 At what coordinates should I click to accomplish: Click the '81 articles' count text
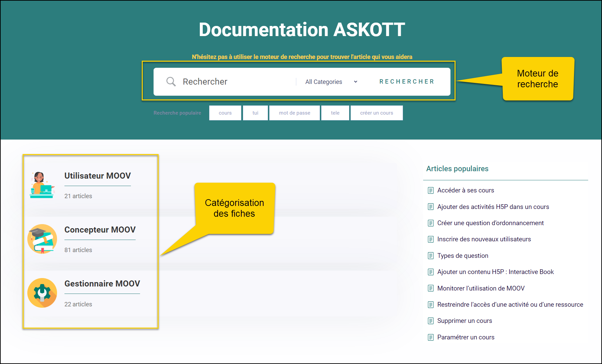pos(78,250)
